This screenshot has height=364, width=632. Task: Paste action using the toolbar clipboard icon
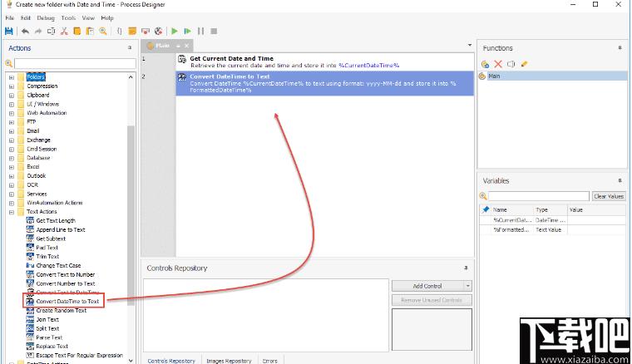click(x=90, y=31)
